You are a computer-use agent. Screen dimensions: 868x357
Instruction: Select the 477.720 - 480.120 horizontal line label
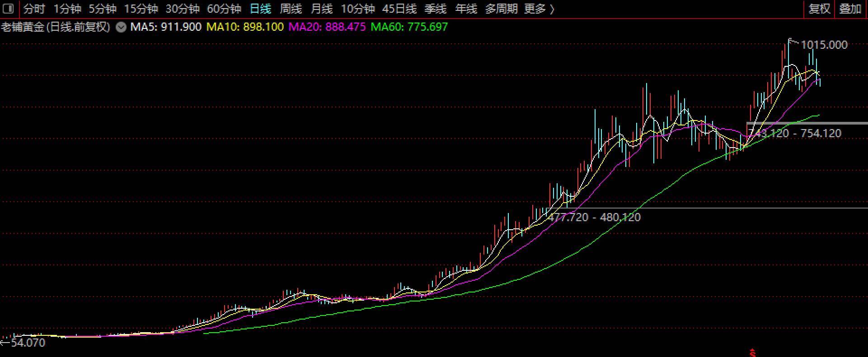point(594,218)
